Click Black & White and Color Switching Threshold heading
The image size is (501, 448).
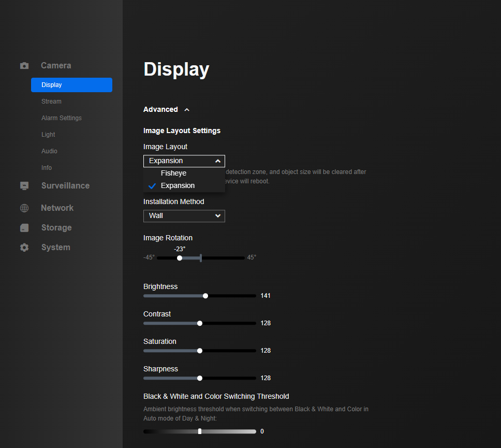click(x=216, y=397)
